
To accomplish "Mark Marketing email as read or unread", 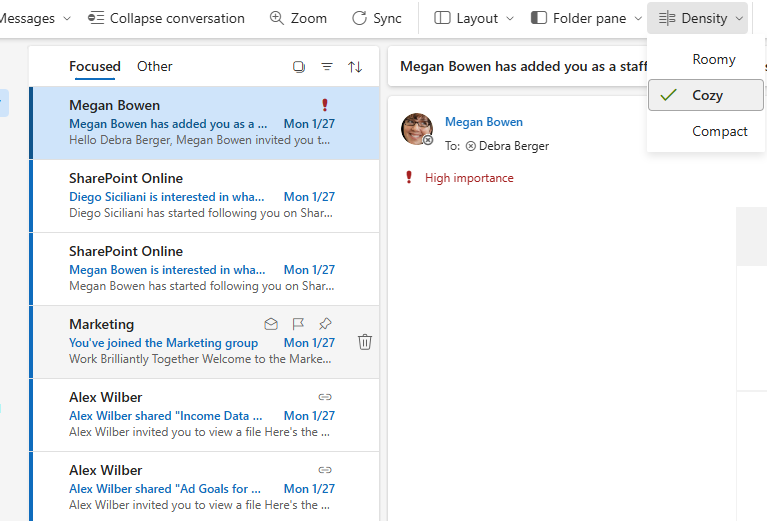I will pos(271,324).
